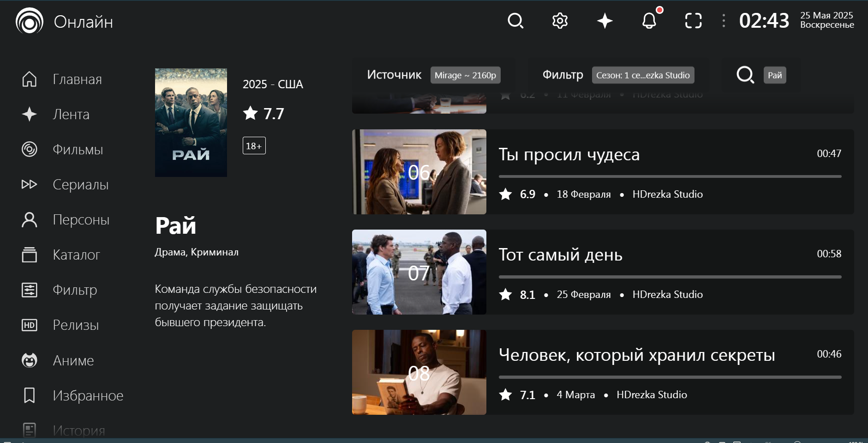The image size is (868, 443).
Task: Open Сериалы section
Action: pos(81,185)
